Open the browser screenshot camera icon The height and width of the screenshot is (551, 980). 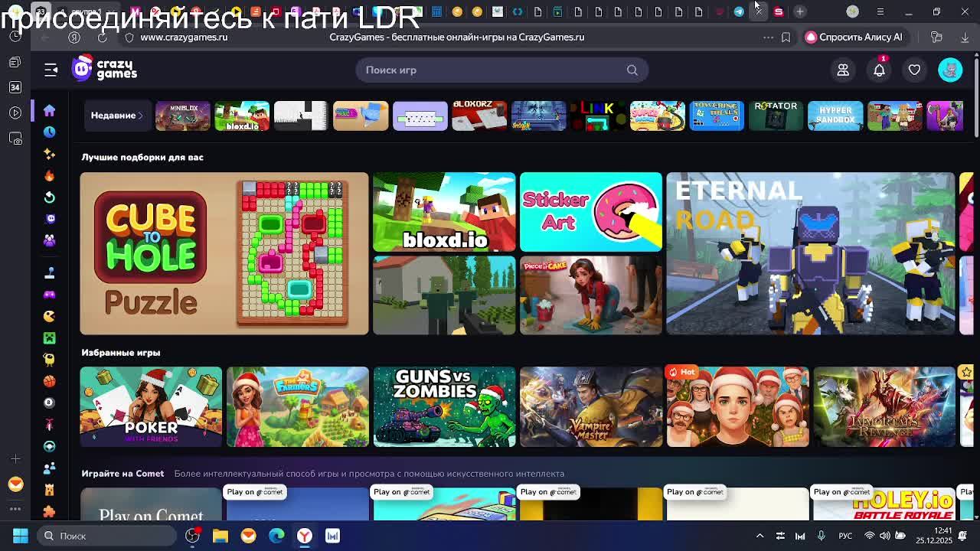tap(15, 139)
